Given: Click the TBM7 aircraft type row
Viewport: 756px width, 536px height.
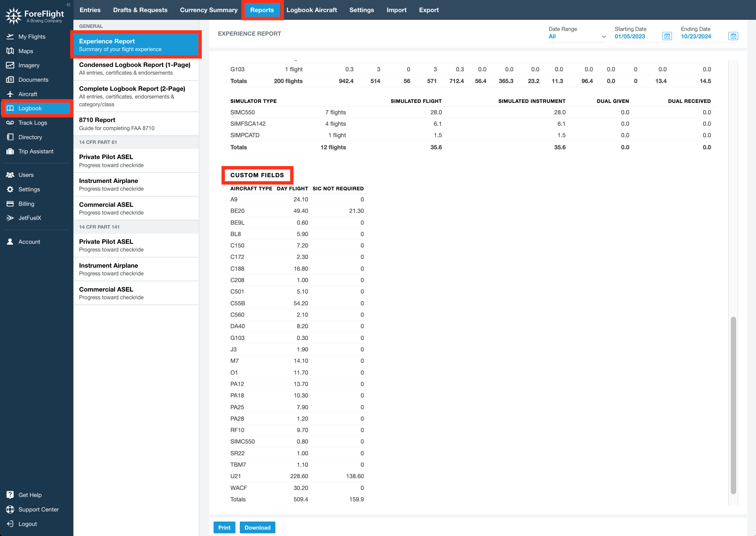Looking at the screenshot, I should point(299,465).
